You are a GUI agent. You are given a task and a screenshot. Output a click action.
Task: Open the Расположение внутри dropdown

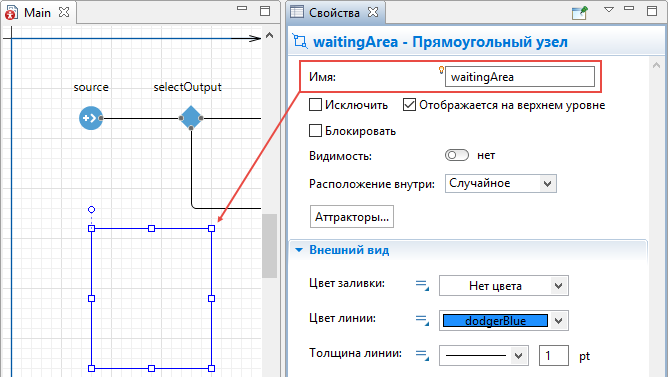[x=501, y=184]
